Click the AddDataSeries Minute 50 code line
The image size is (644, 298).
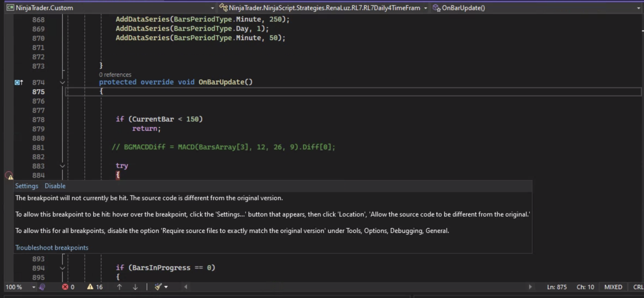coord(201,38)
